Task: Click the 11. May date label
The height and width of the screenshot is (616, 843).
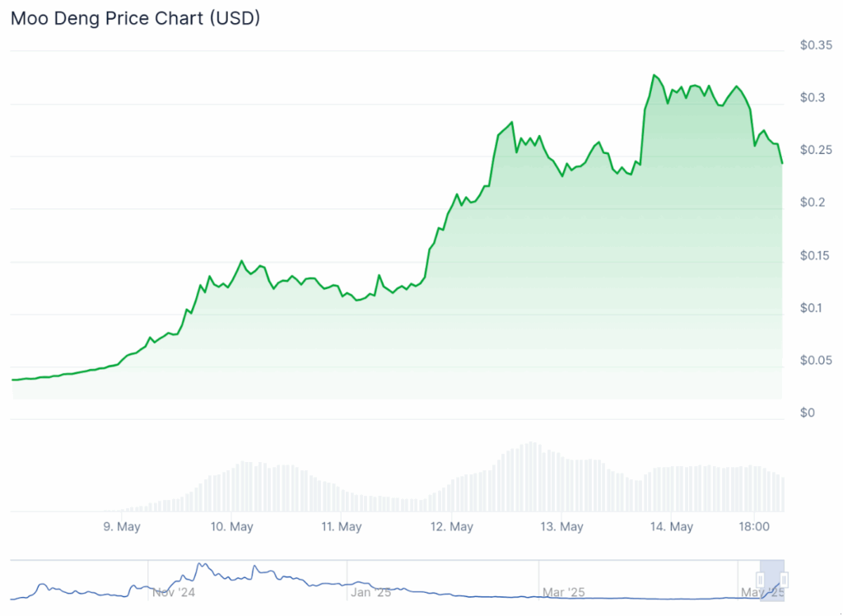Action: pos(341,526)
